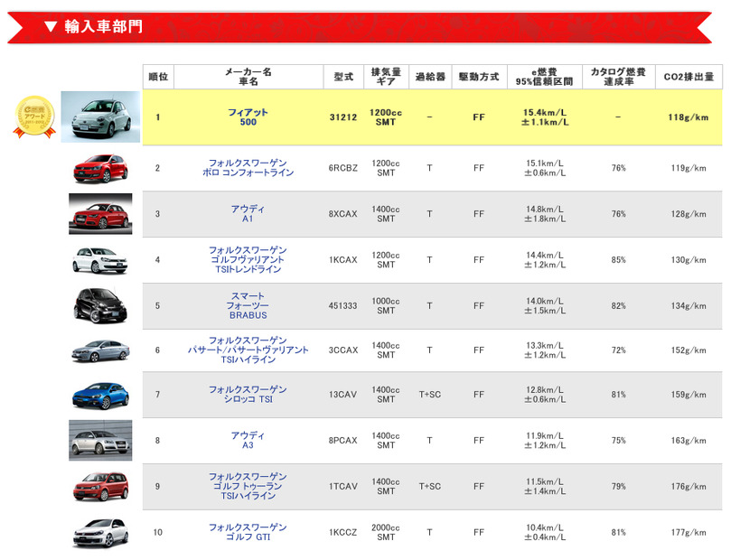Open the red Golf Touran thumbnail
This screenshot has height=560, width=731.
point(100,487)
